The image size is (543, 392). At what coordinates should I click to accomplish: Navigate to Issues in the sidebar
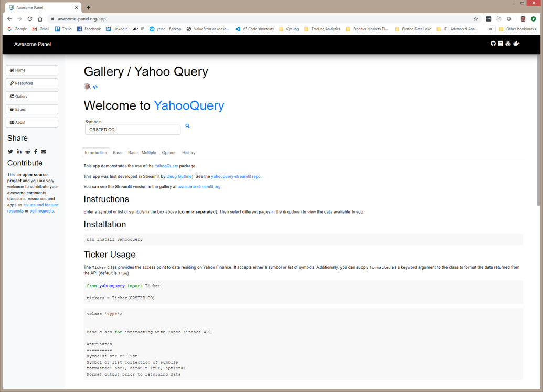pyautogui.click(x=31, y=109)
